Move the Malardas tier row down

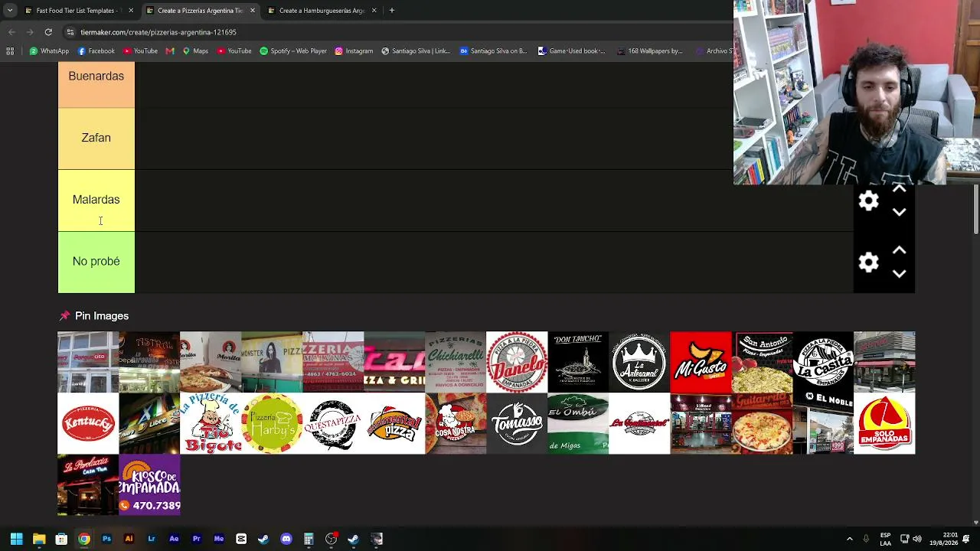point(899,212)
